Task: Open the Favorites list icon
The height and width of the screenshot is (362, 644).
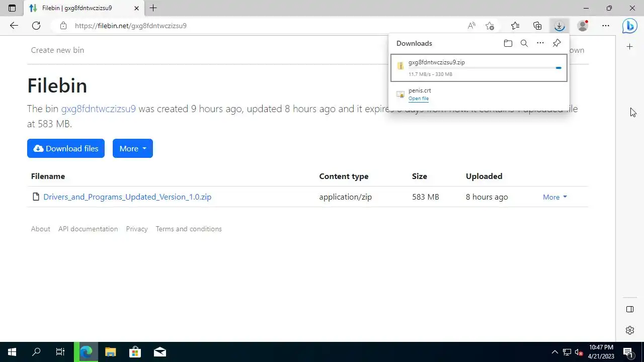Action: 515,26
